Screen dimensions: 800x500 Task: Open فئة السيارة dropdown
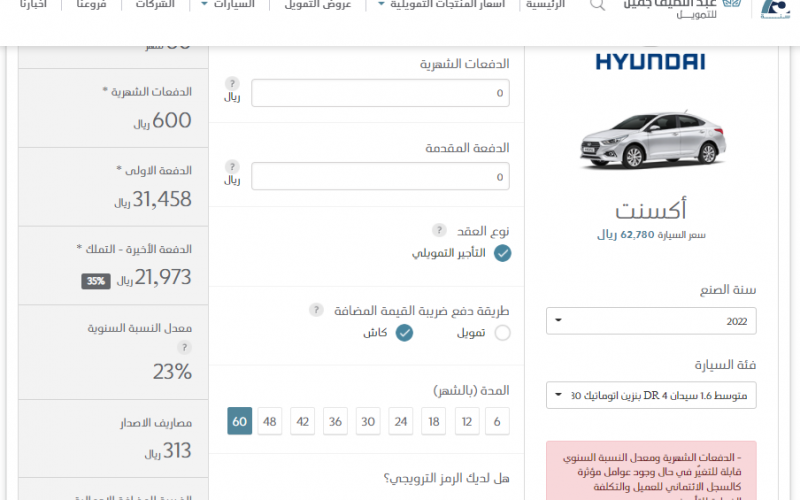651,395
